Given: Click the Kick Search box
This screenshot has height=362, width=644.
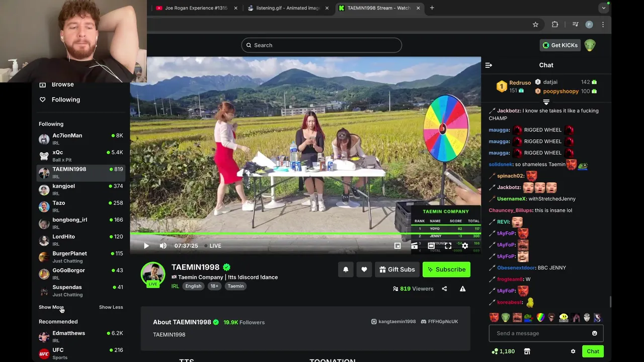Looking at the screenshot, I should point(321,45).
